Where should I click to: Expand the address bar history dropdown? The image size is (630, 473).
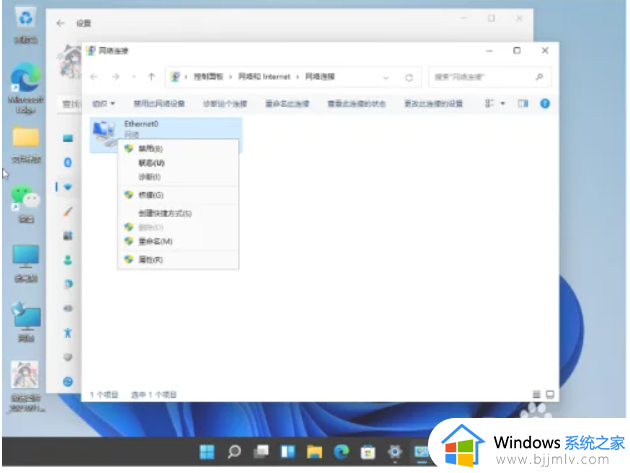coord(386,77)
